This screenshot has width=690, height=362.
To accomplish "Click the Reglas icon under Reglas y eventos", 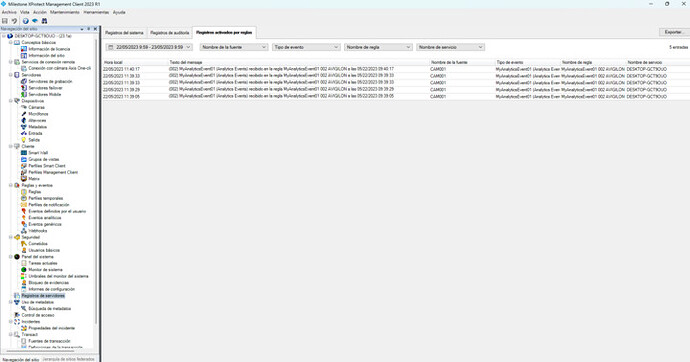I will click(24, 192).
